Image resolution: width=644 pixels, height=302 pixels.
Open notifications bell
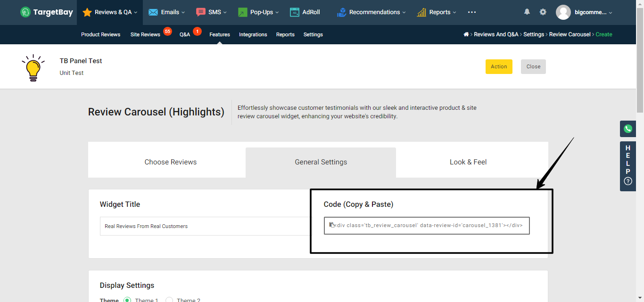(527, 12)
